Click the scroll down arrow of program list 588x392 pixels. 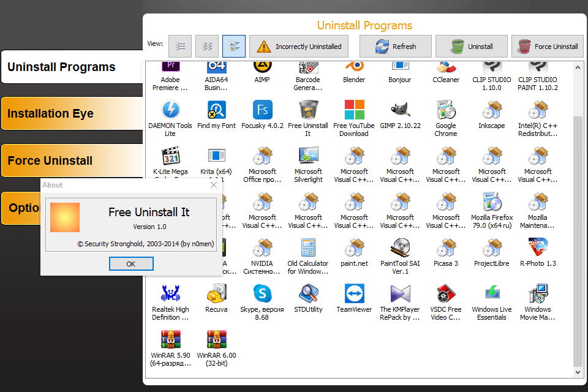578,372
